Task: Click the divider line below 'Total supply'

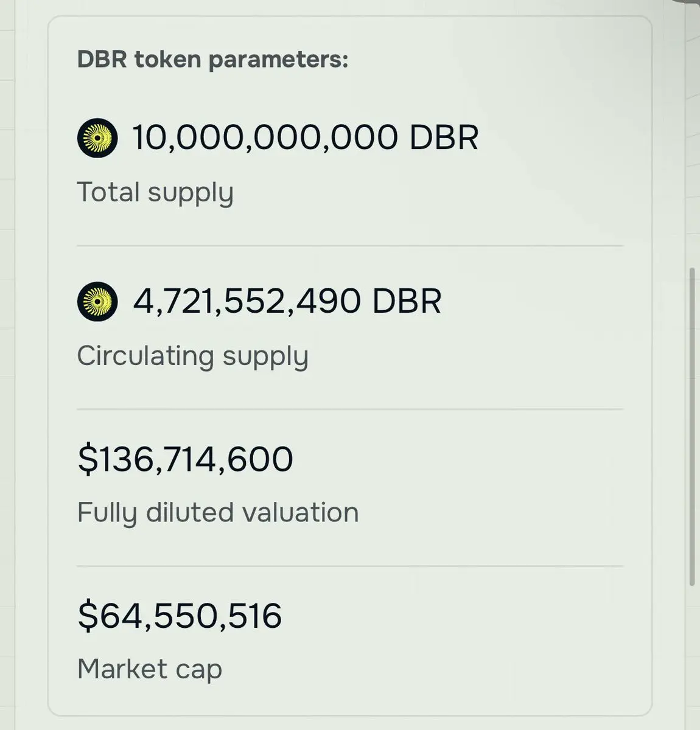Action: click(350, 246)
